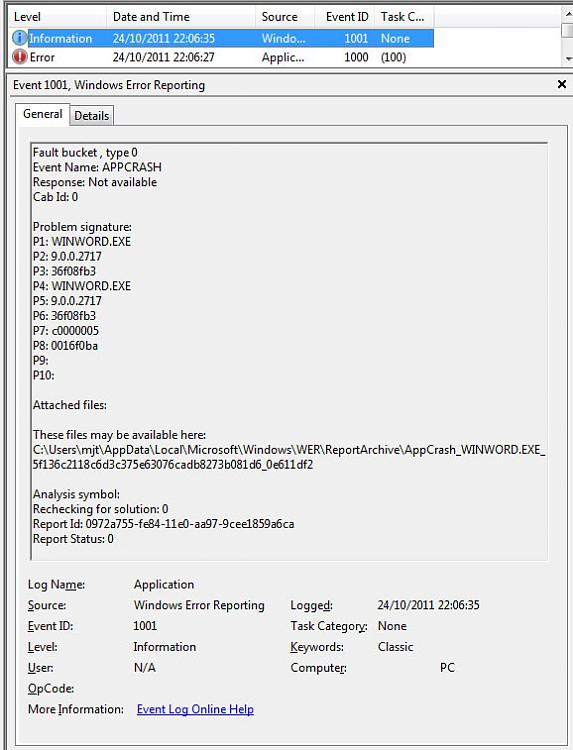Click the event list scrollbar up arrow
Image resolution: width=573 pixels, height=750 pixels.
tap(568, 13)
